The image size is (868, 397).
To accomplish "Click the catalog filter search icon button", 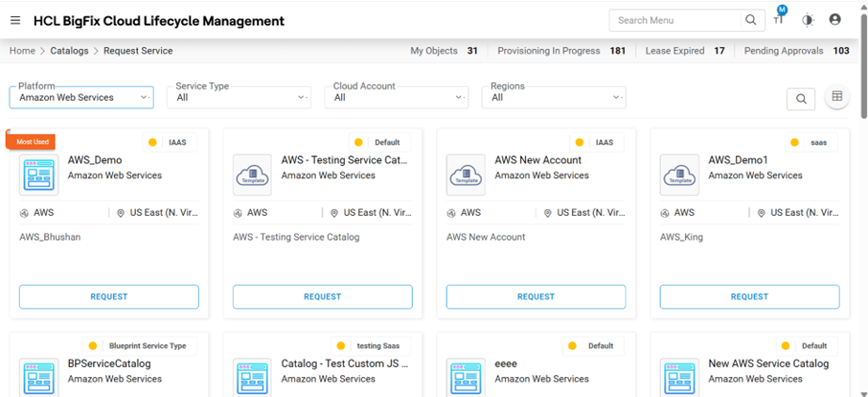I will (801, 98).
